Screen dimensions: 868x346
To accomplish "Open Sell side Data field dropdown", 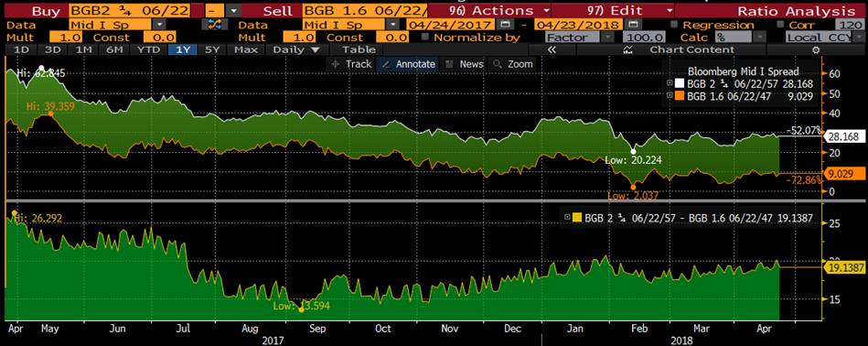I will click(392, 25).
